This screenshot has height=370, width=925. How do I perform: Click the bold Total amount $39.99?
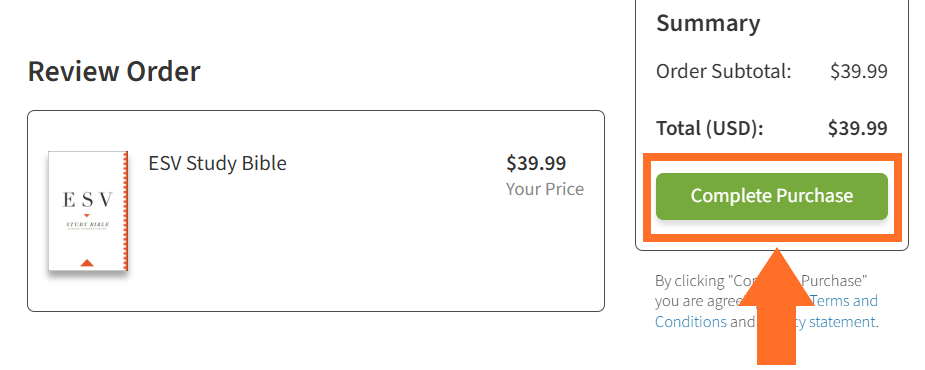(x=857, y=128)
